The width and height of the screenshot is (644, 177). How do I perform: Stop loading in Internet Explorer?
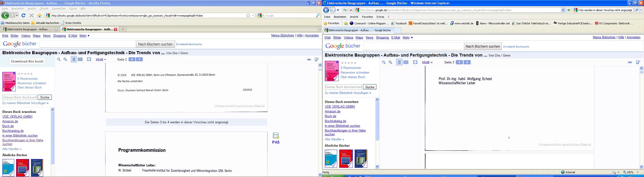click(351, 10)
